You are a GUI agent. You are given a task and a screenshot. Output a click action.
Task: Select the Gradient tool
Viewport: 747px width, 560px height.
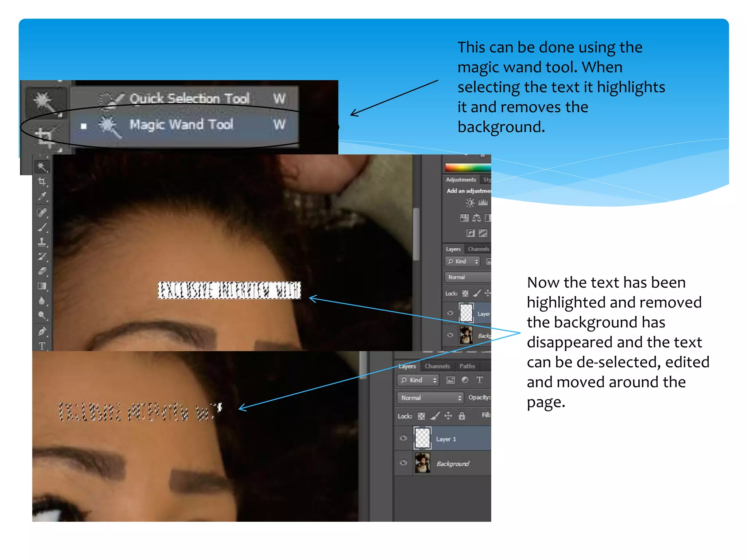point(42,286)
